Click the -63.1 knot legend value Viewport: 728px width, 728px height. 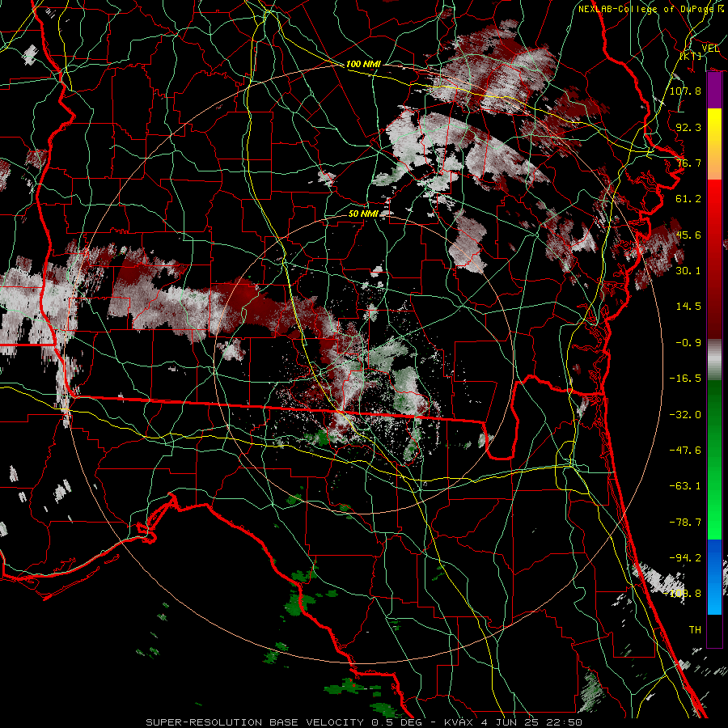[685, 486]
